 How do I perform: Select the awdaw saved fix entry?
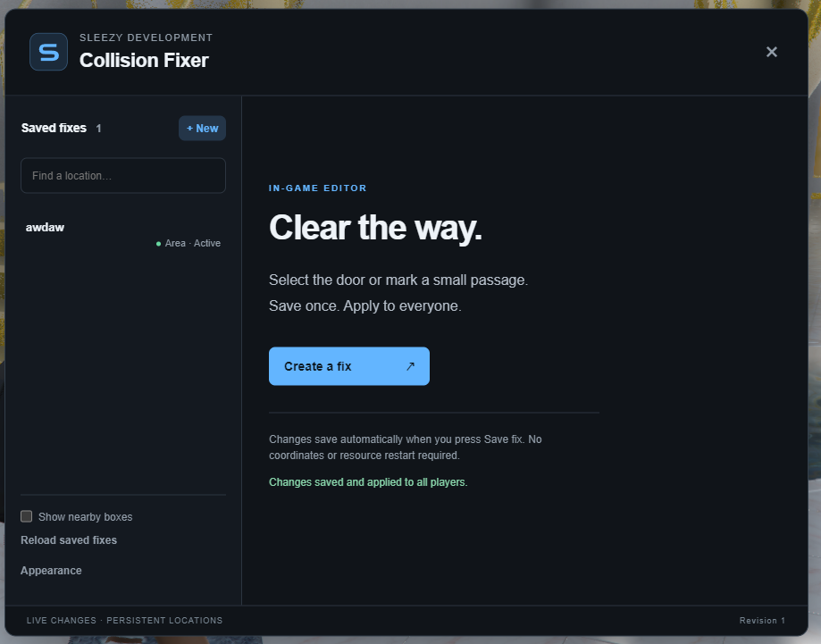(x=123, y=235)
